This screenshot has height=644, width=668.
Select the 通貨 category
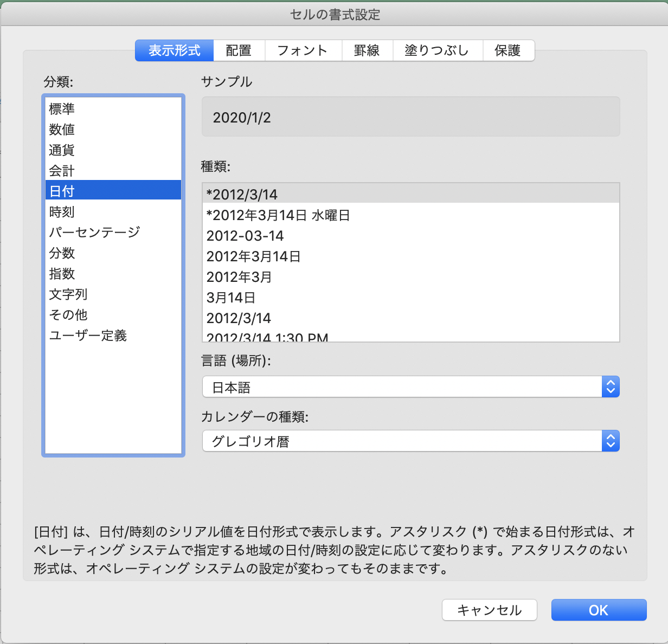point(62,150)
